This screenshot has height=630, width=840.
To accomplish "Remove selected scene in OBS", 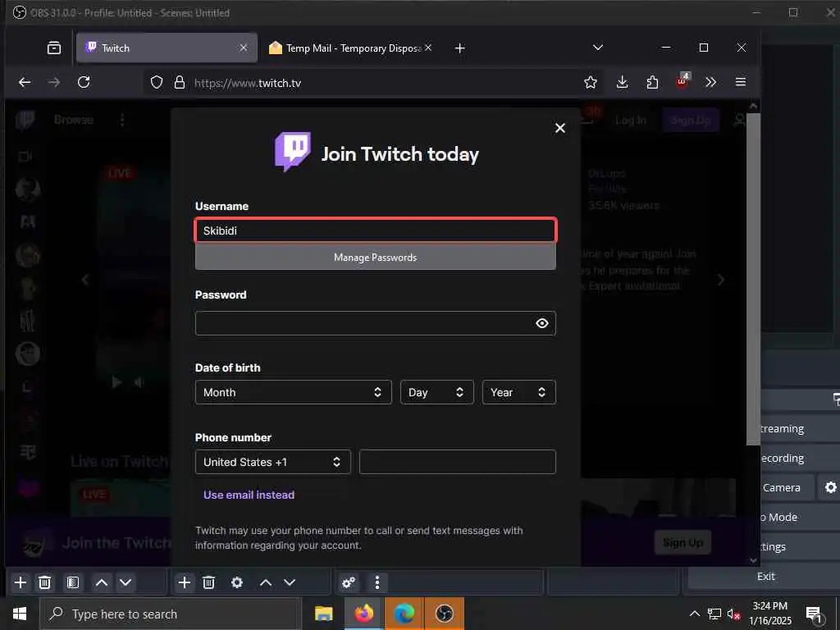I will coord(45,582).
